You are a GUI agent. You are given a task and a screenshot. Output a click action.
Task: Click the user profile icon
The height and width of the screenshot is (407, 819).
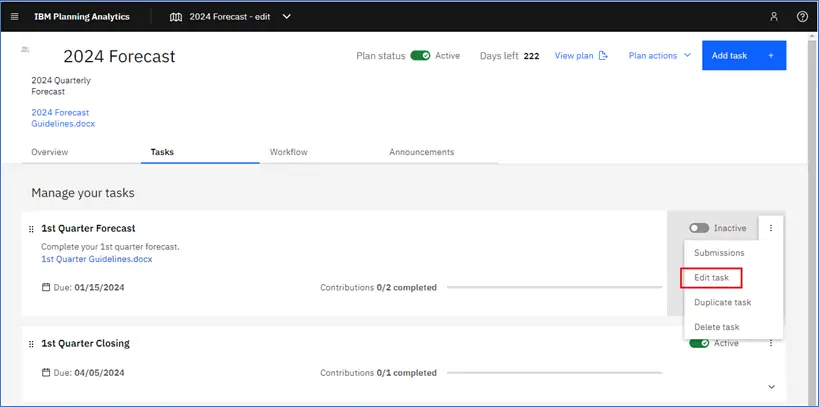(774, 17)
